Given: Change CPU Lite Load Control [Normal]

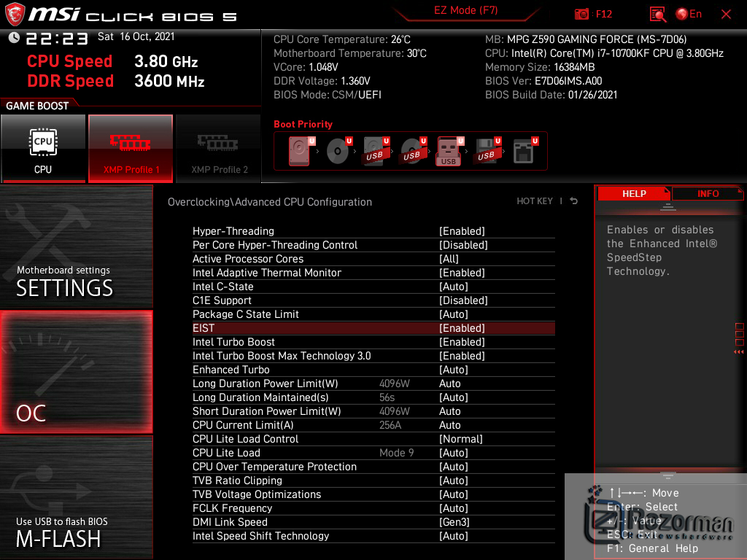Looking at the screenshot, I should [x=461, y=439].
